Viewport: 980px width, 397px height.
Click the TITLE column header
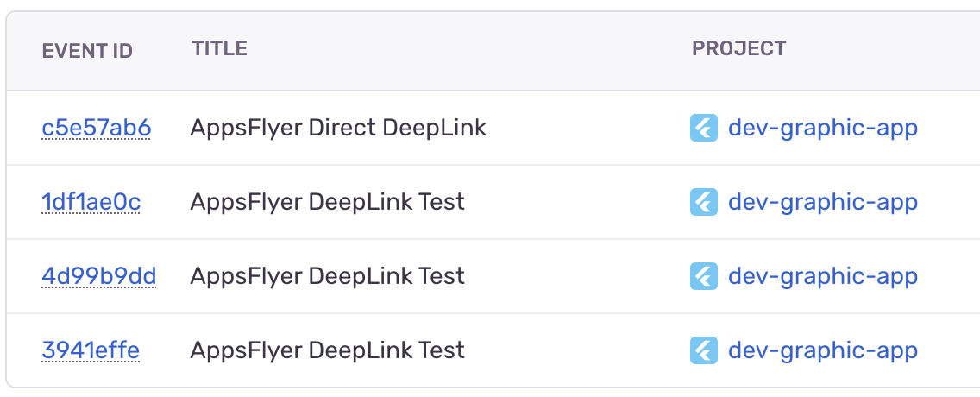coord(219,49)
